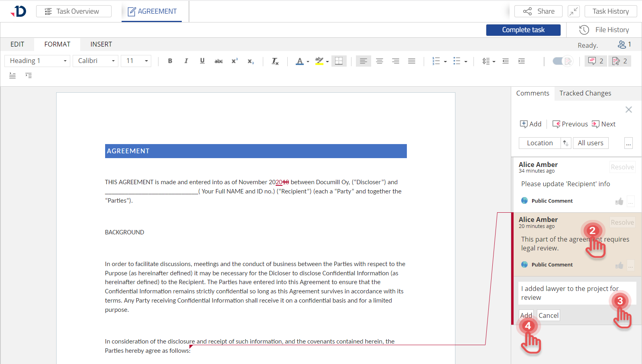Toggle italic text style
Screen dimensions: 642x364
point(186,61)
